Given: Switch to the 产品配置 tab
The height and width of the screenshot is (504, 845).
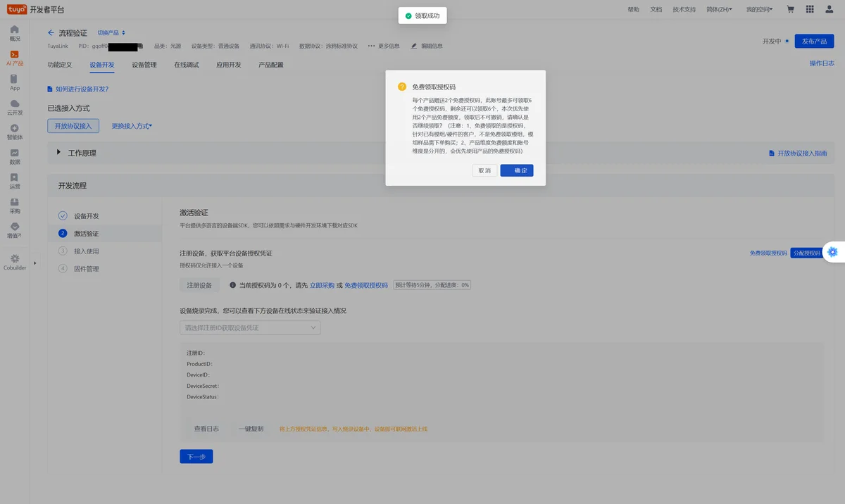Looking at the screenshot, I should (271, 65).
